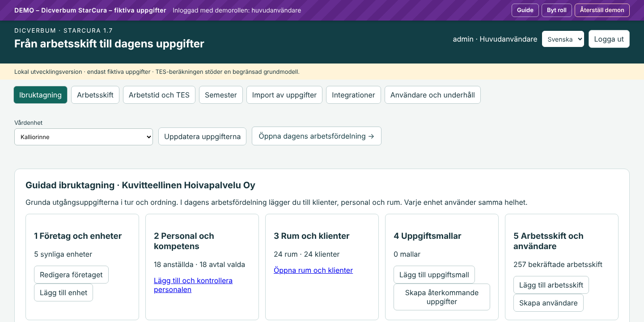Click the heading 2 Personal och kompetens

pyautogui.click(x=184, y=241)
